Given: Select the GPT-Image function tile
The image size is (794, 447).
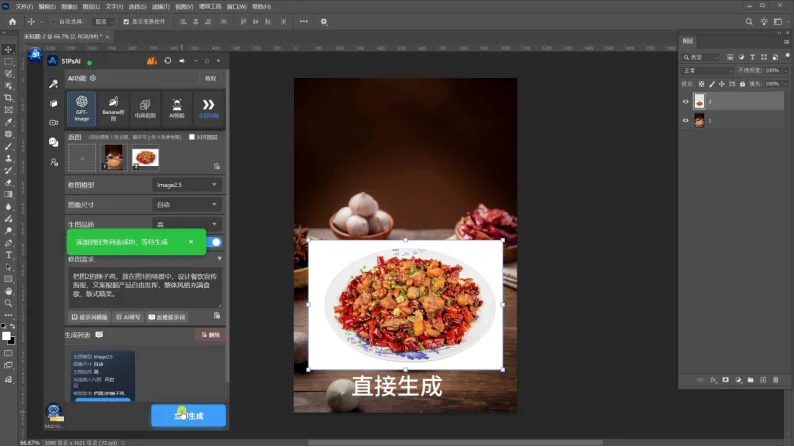Looking at the screenshot, I should point(82,107).
